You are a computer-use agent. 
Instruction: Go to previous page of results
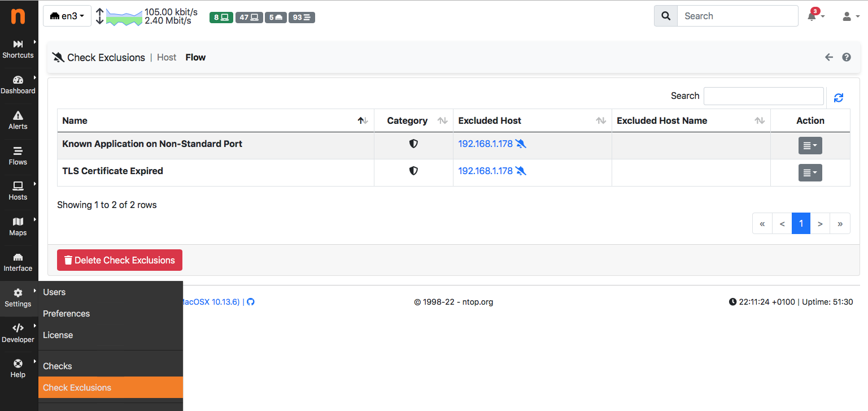pyautogui.click(x=782, y=223)
